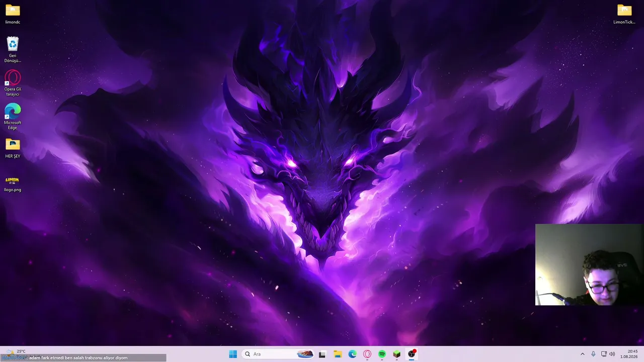Open the Geri Dönüşüm recycle bin icon
Image resolution: width=644 pixels, height=362 pixels.
click(x=13, y=49)
